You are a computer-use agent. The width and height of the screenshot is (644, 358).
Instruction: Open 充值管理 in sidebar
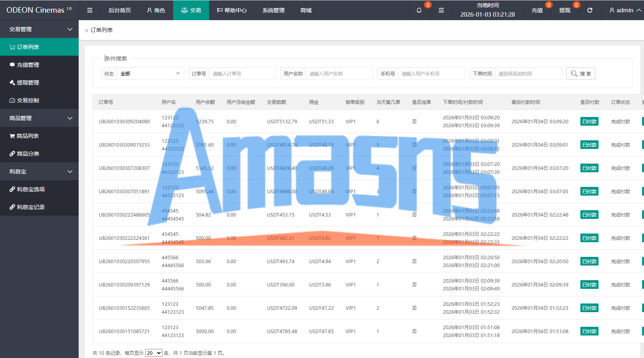(39, 65)
